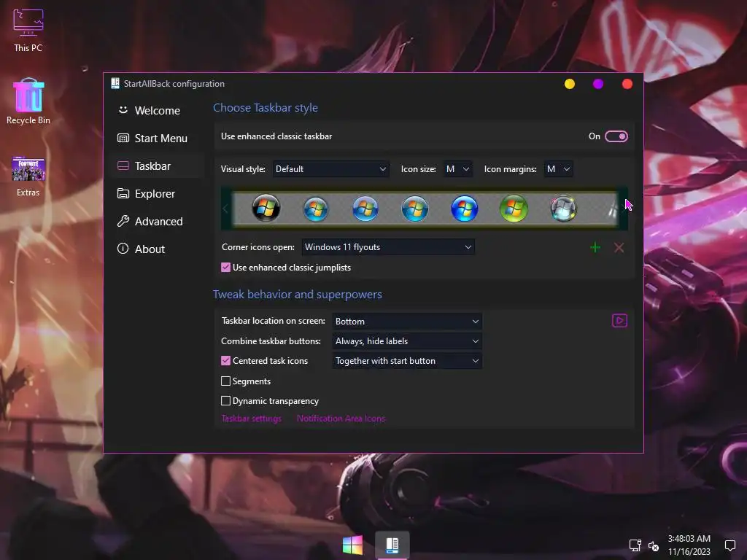747x560 pixels.
Task: Open the notification center icon
Action: point(729,545)
